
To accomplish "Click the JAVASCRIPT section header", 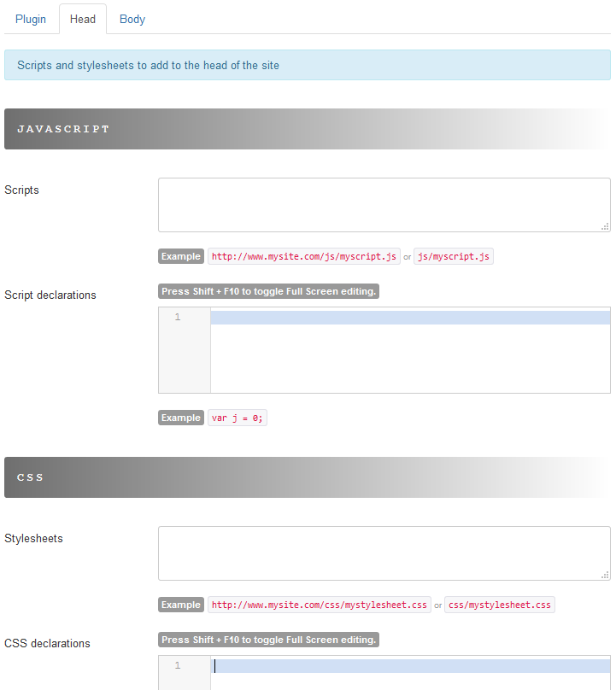I will click(308, 129).
